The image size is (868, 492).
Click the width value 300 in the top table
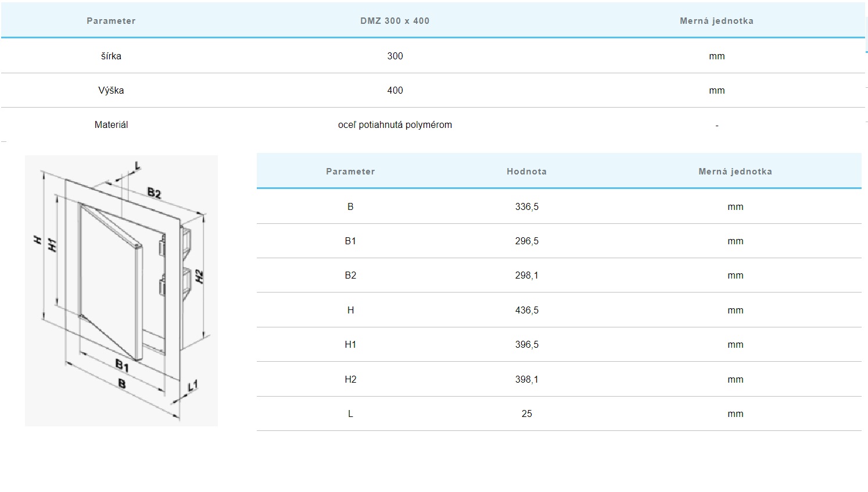[394, 56]
